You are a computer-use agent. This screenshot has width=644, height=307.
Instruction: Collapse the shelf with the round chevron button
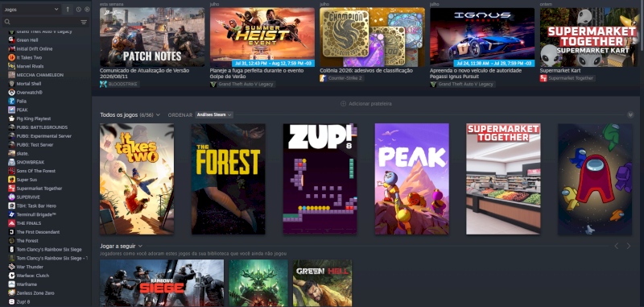[630, 114]
